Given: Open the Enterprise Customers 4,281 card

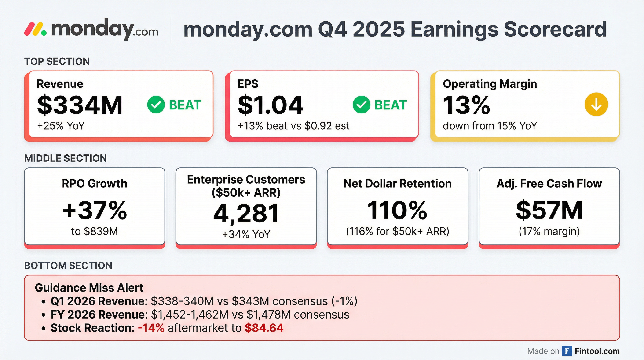Looking at the screenshot, I should [x=246, y=206].
